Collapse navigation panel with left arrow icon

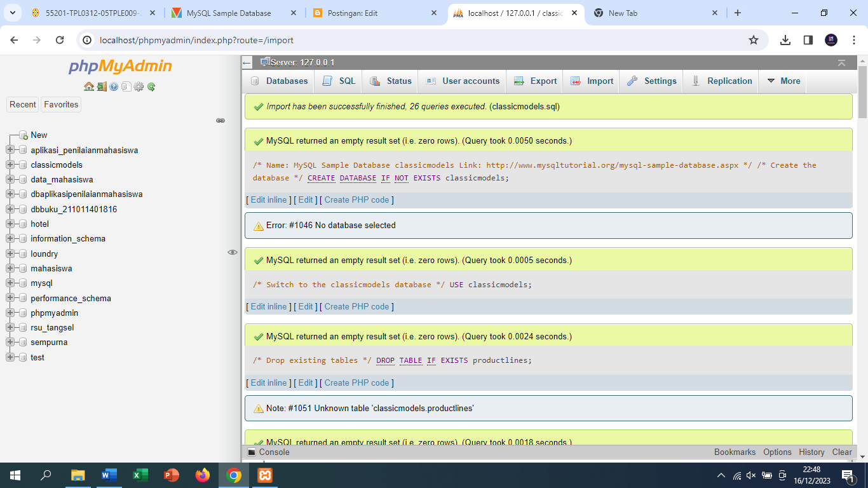click(x=248, y=62)
